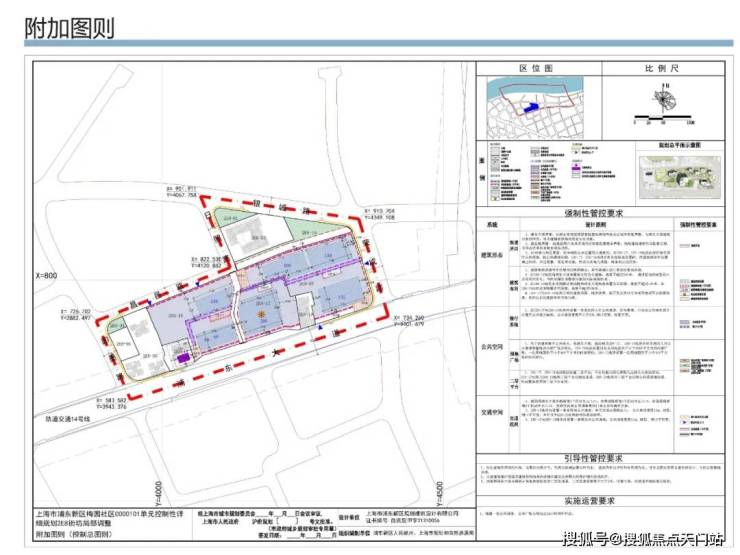Click the blue access arrow on 浦东大道 frontage
Image resolution: width=740 pixels, height=555 pixels.
tap(320, 327)
